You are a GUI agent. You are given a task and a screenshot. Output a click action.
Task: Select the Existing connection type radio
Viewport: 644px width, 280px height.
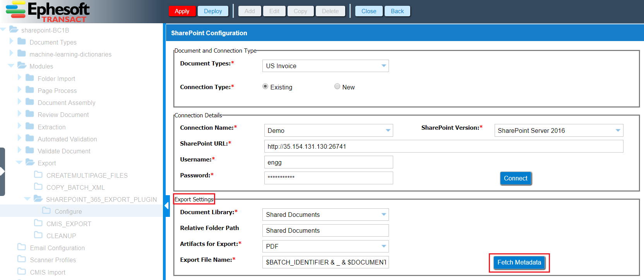265,86
